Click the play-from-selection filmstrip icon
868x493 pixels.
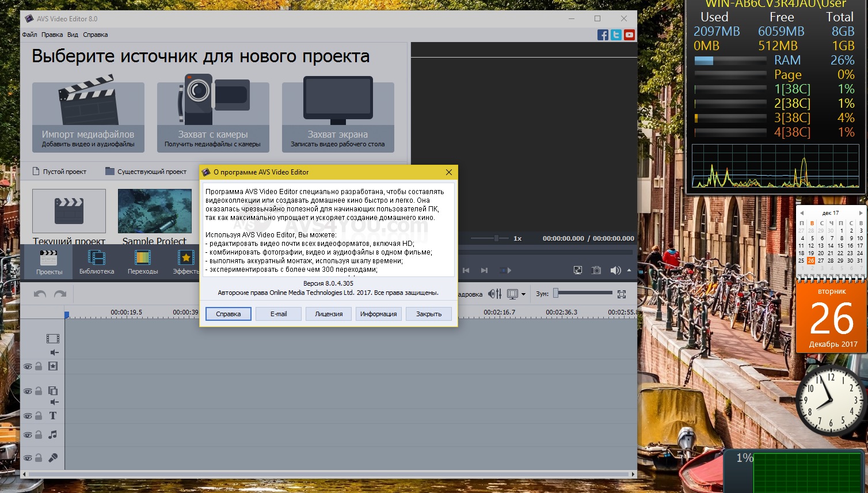pos(505,270)
